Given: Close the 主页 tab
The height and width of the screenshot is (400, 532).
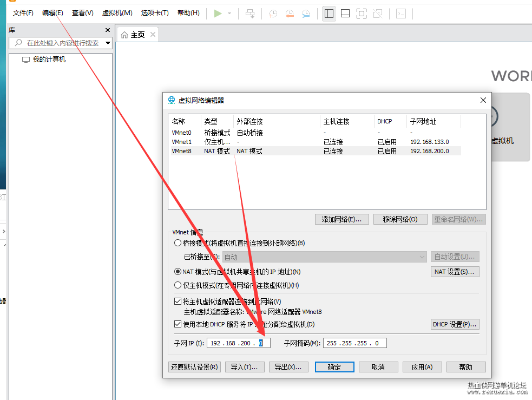Looking at the screenshot, I should [153, 35].
